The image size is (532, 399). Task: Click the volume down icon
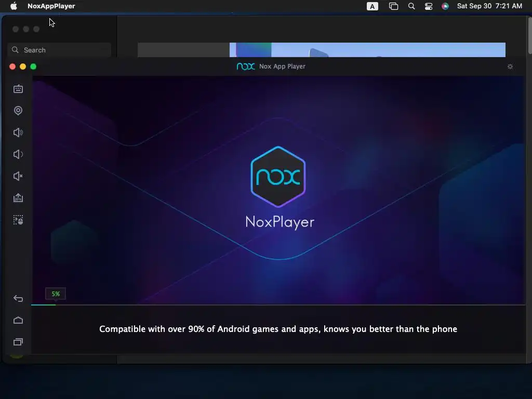coord(18,154)
